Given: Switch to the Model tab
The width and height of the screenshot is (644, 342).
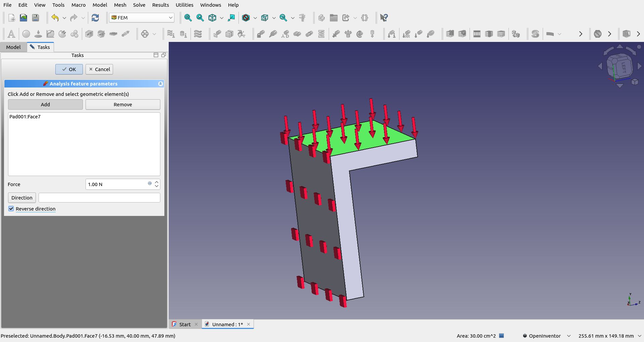Looking at the screenshot, I should point(13,47).
